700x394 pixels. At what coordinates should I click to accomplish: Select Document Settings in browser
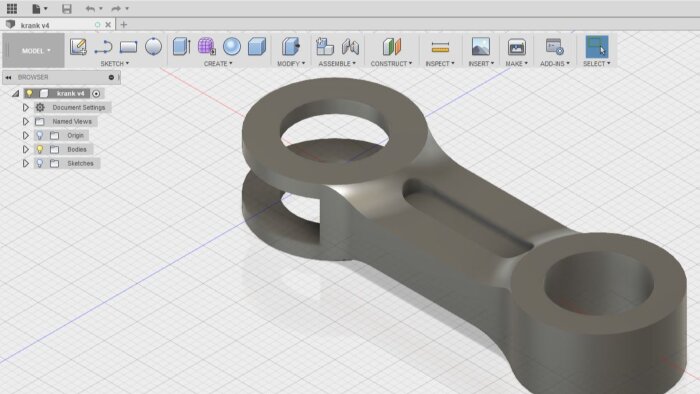tap(79, 108)
